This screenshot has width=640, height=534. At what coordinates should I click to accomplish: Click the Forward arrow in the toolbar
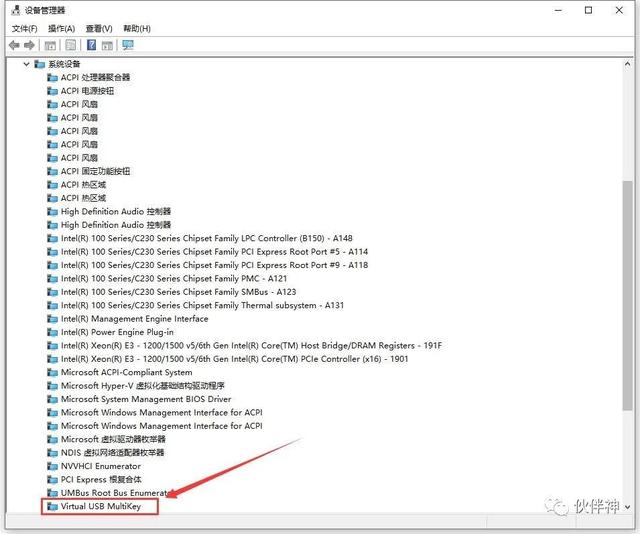coord(29,45)
